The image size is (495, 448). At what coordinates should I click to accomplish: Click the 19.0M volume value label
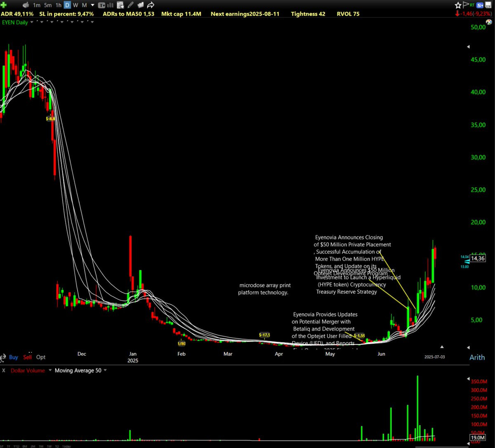tap(477, 437)
